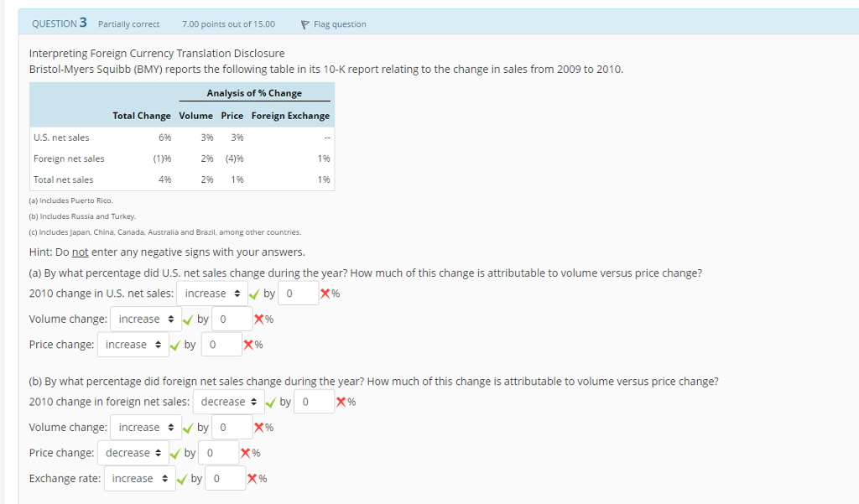Open the 2010 U.S. net sales increase dropdown
This screenshot has height=504, width=859.
tap(211, 293)
